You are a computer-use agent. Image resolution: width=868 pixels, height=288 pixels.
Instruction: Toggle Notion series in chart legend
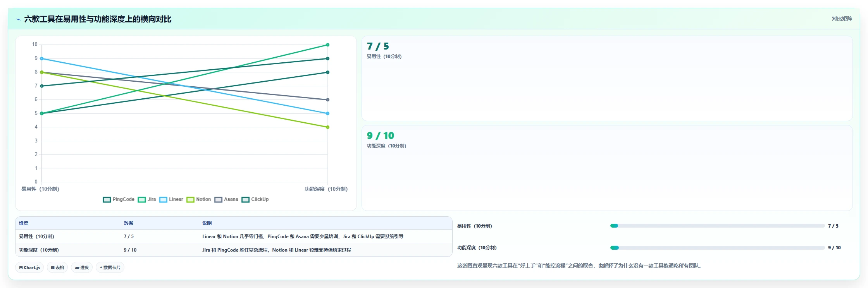pos(199,199)
